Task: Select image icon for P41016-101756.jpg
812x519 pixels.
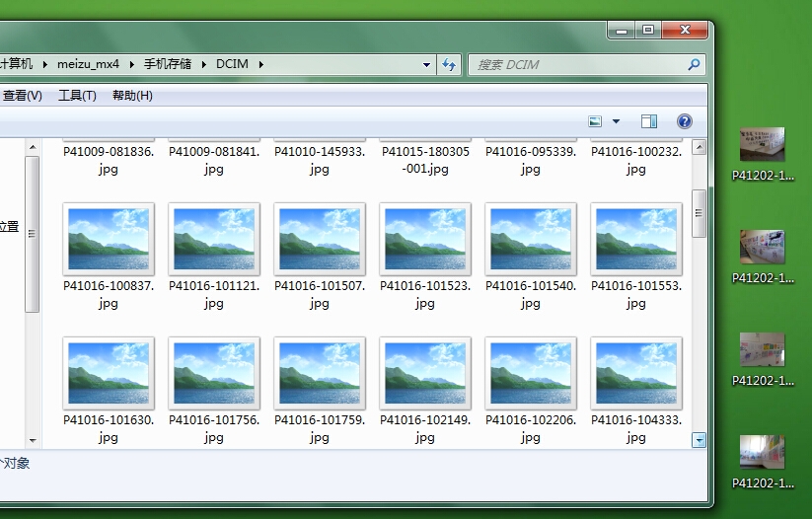Action: click(214, 373)
